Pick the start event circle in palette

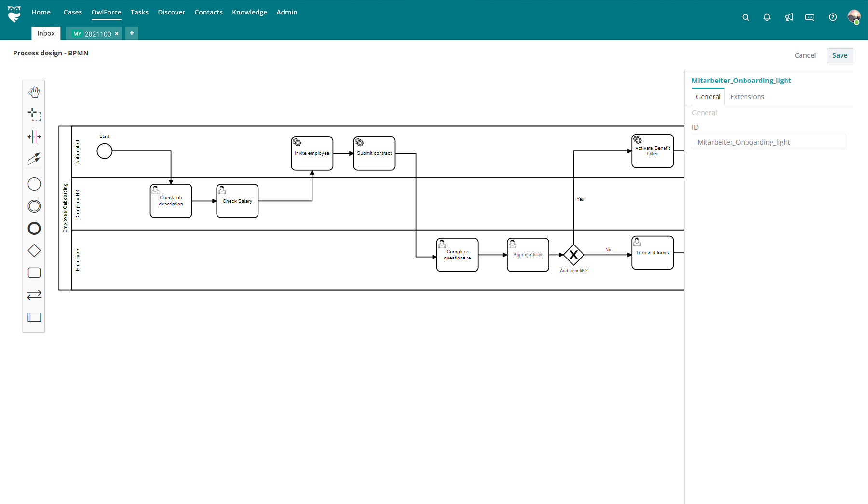coord(34,184)
